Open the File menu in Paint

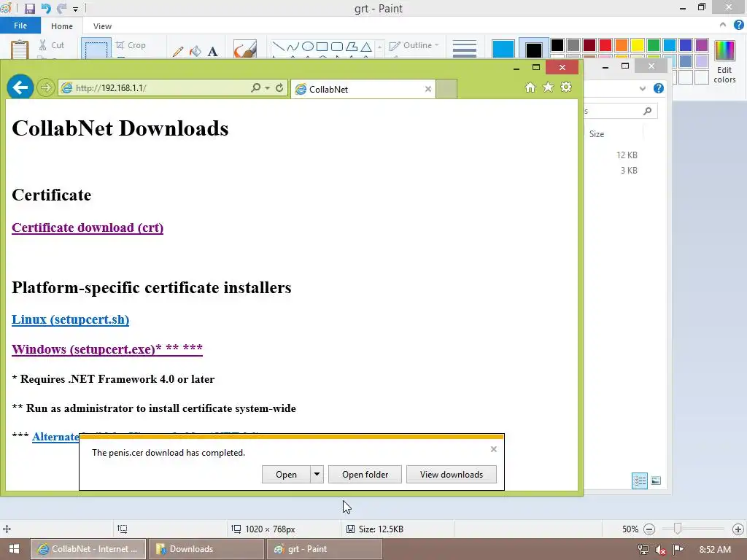tap(20, 26)
